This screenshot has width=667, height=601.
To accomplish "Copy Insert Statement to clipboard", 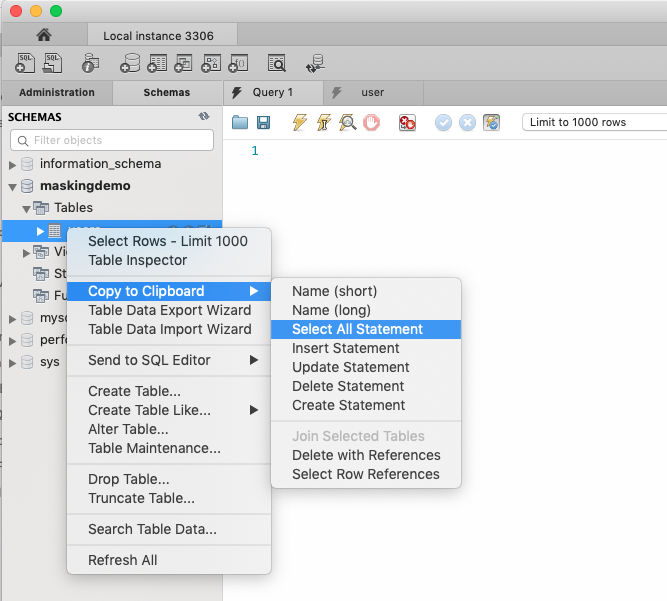I will (x=366, y=348).
